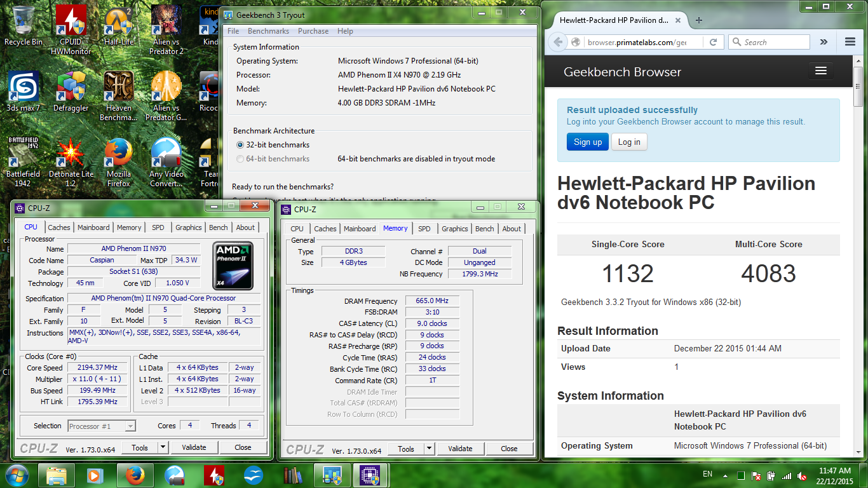Switch to Firefox in the taskbar
This screenshot has height=488, width=868.
[135, 475]
